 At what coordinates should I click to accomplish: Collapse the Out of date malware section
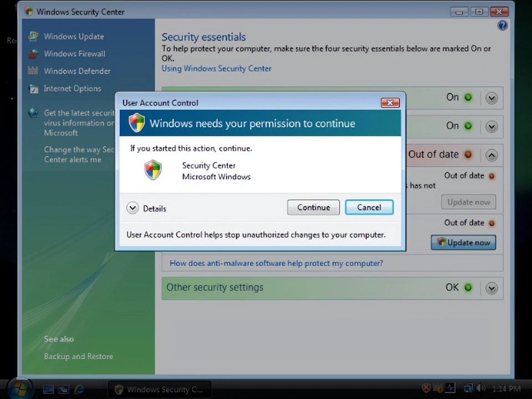[x=491, y=155]
